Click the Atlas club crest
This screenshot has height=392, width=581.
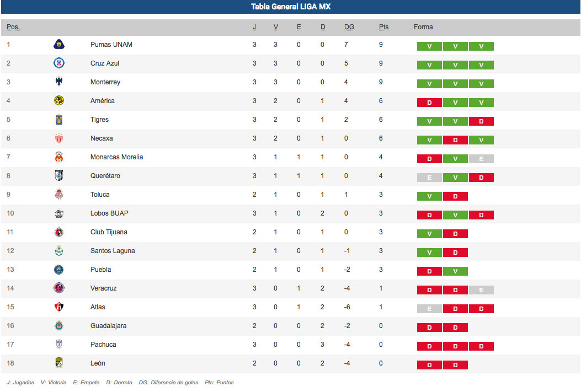[x=58, y=307]
